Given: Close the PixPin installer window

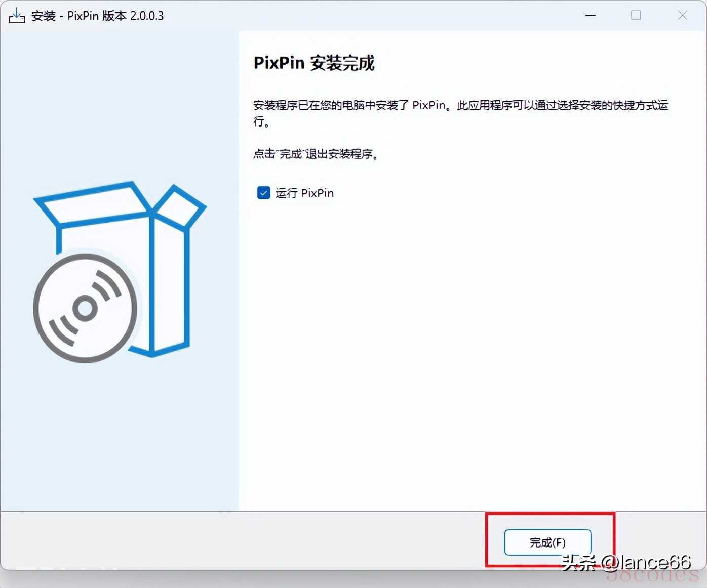Looking at the screenshot, I should pos(682,16).
